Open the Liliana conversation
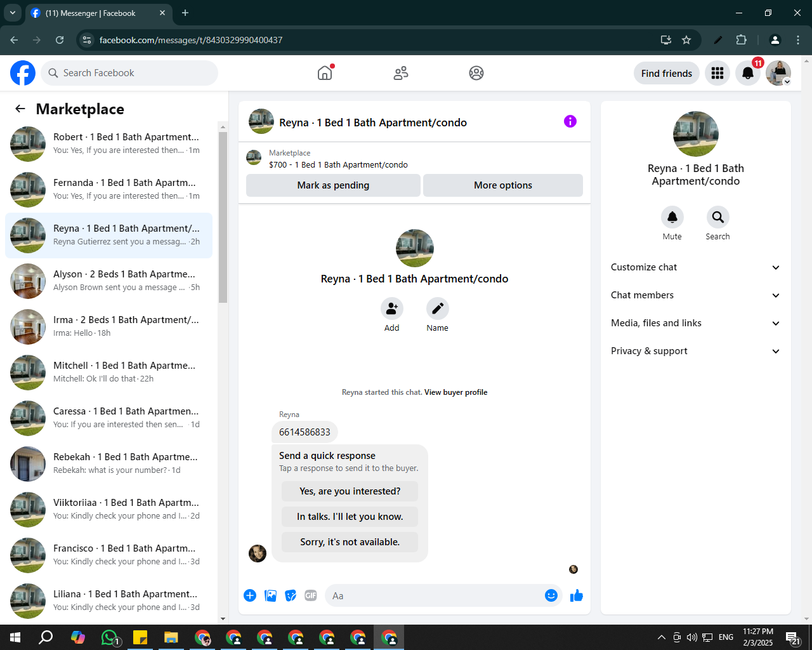812x650 pixels. (x=109, y=601)
